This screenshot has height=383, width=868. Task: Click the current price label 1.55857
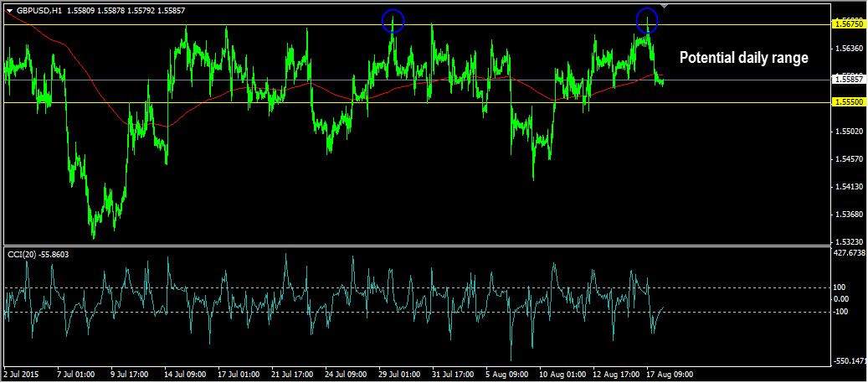(x=847, y=80)
